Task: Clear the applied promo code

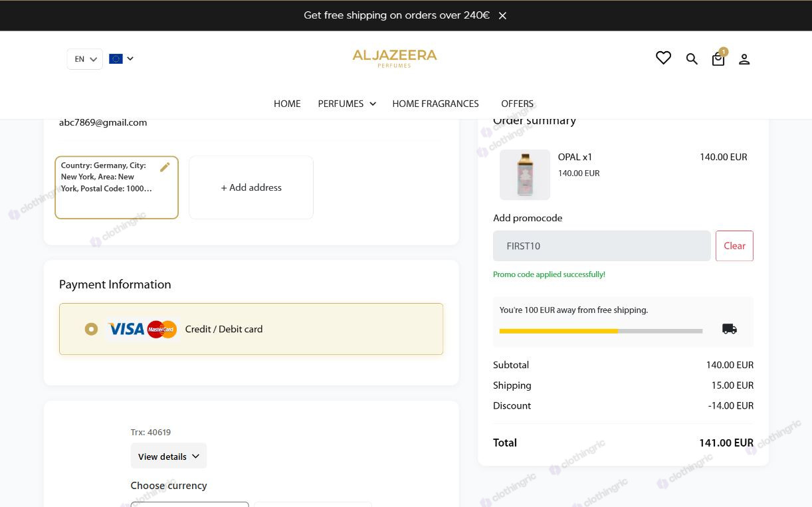Action: pos(734,246)
